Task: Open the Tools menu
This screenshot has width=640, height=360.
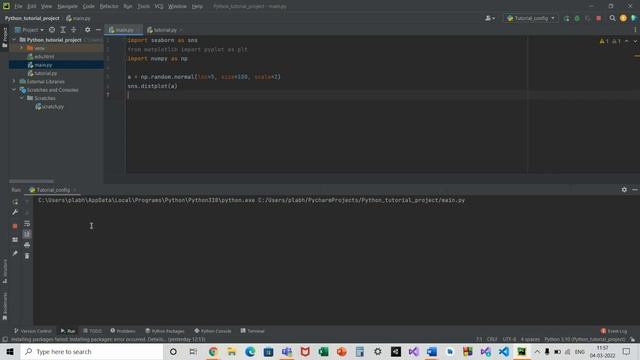Action: [x=143, y=7]
